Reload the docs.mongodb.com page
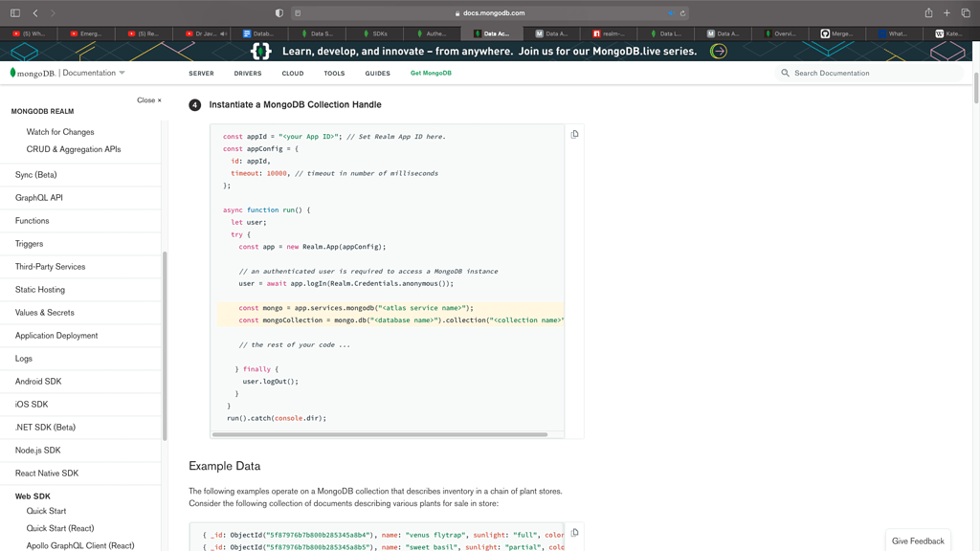The width and height of the screenshot is (980, 551). tap(682, 13)
